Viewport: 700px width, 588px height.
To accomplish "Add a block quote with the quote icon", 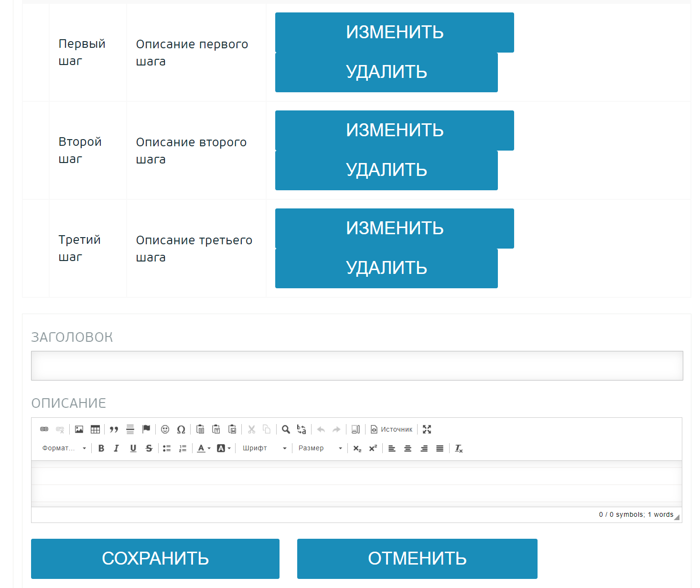I will coord(114,429).
